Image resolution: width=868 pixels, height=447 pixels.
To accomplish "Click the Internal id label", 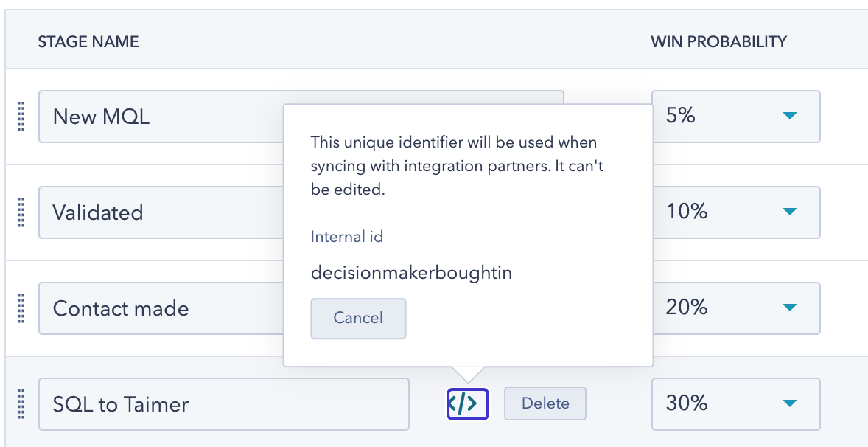I will [x=346, y=237].
